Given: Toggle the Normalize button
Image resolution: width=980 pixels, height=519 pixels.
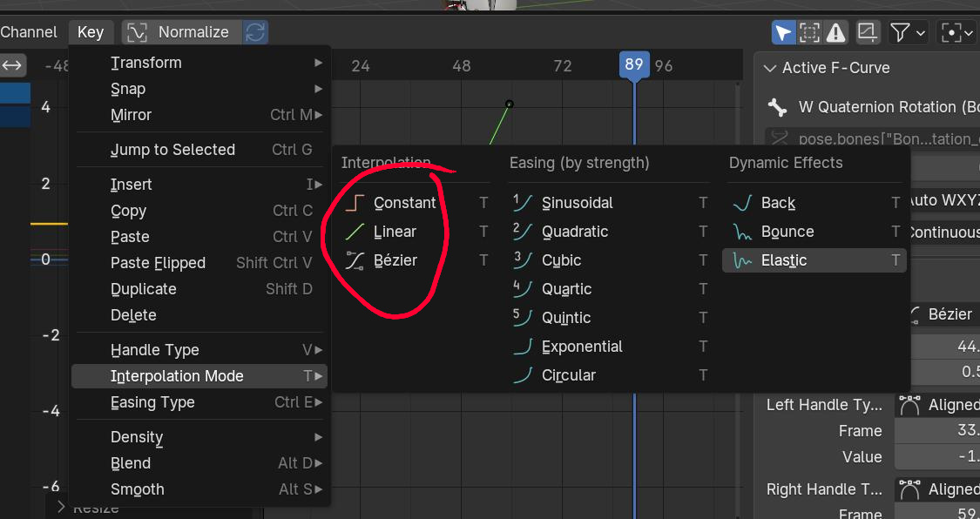Looking at the screenshot, I should pyautogui.click(x=182, y=32).
